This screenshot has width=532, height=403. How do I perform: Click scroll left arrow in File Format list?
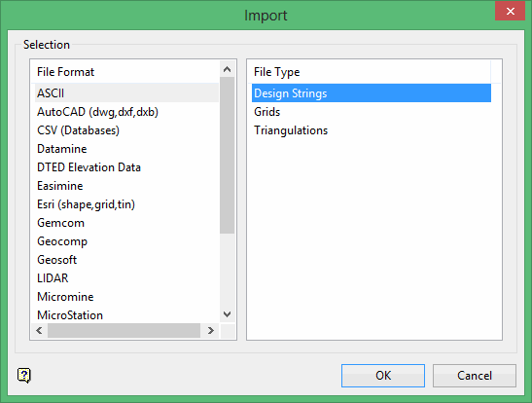39,330
